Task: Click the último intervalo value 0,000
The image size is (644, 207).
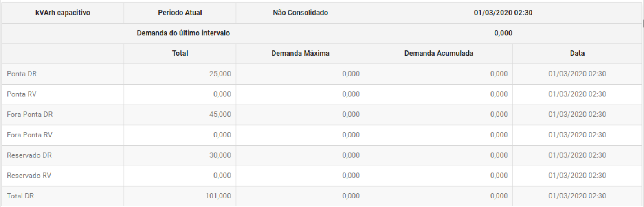Action: click(x=503, y=33)
